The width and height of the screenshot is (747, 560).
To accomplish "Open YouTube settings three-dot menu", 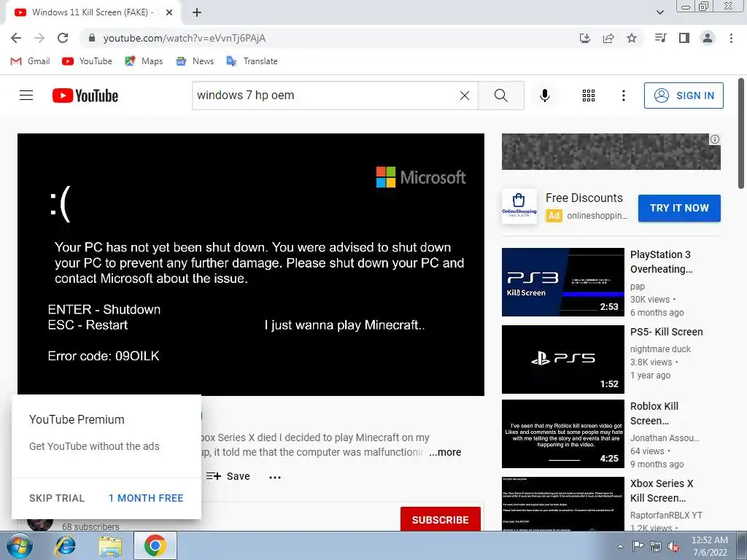I will pos(623,96).
